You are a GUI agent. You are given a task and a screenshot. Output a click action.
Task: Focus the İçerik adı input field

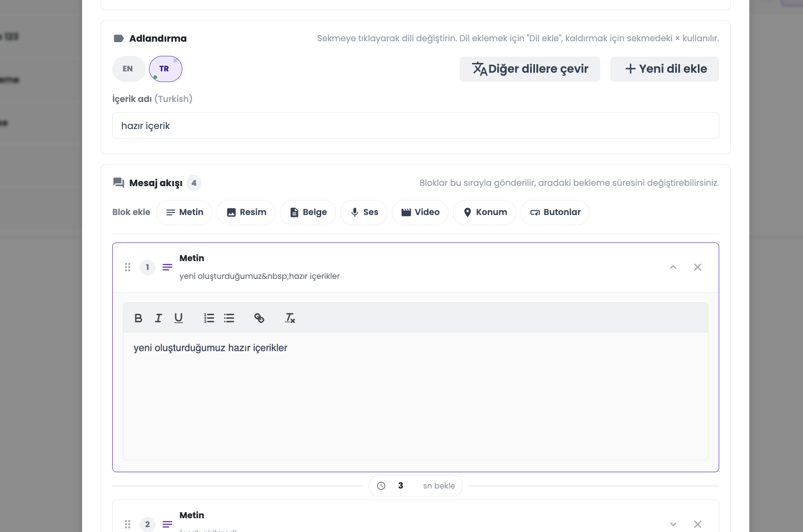coord(415,125)
